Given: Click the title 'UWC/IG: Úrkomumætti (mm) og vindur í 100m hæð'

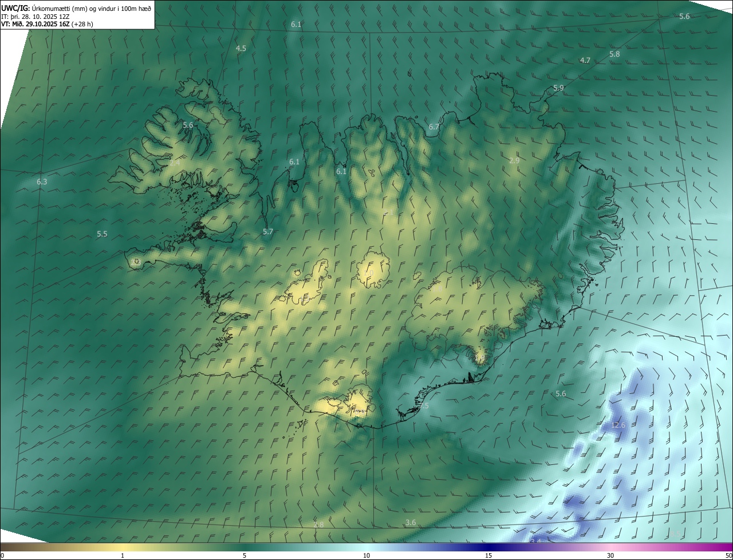Looking at the screenshot, I should click(76, 8).
